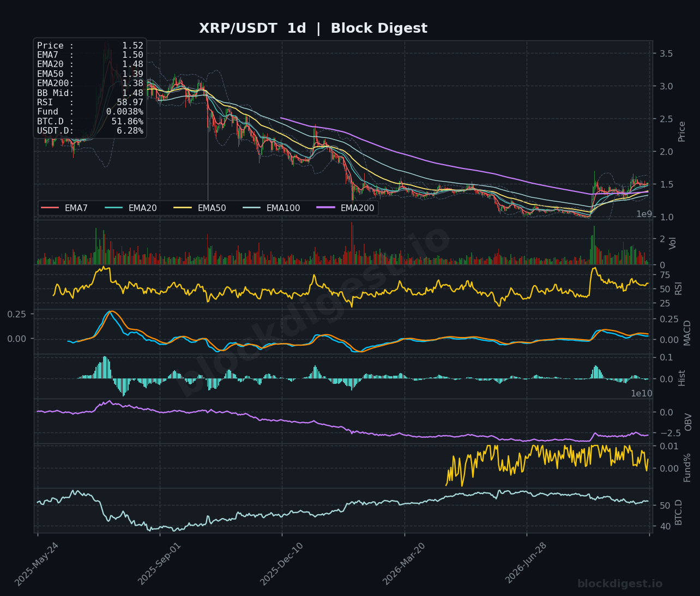This screenshot has height=596, width=700.
Task: Click the "EMA50 : 1.39" info box row
Action: pos(90,74)
